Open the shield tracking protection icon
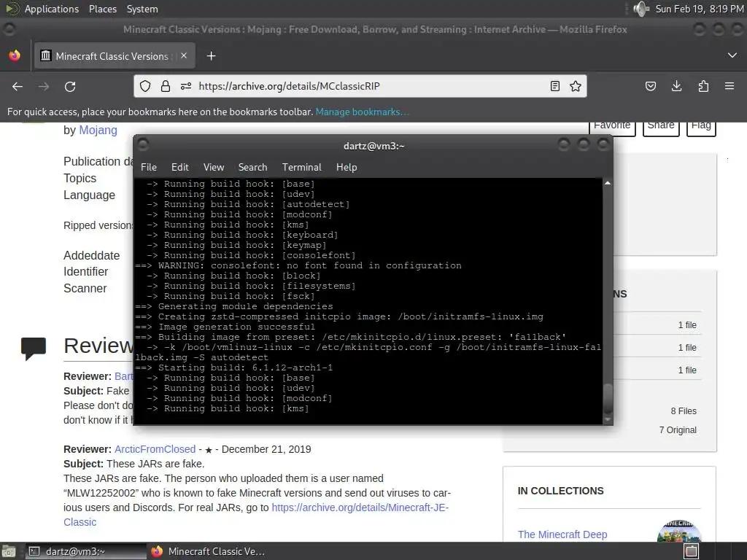 click(x=145, y=86)
